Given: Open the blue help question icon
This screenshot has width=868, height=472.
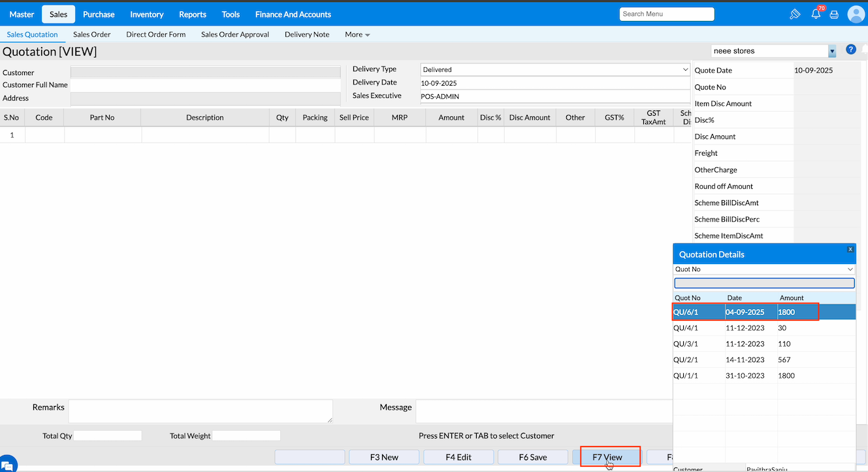Looking at the screenshot, I should point(851,50).
